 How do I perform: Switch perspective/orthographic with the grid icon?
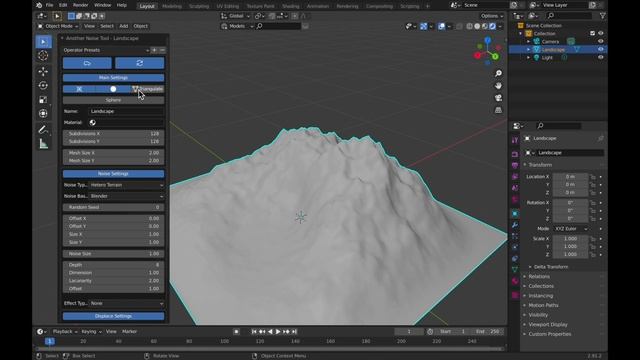coord(498,110)
